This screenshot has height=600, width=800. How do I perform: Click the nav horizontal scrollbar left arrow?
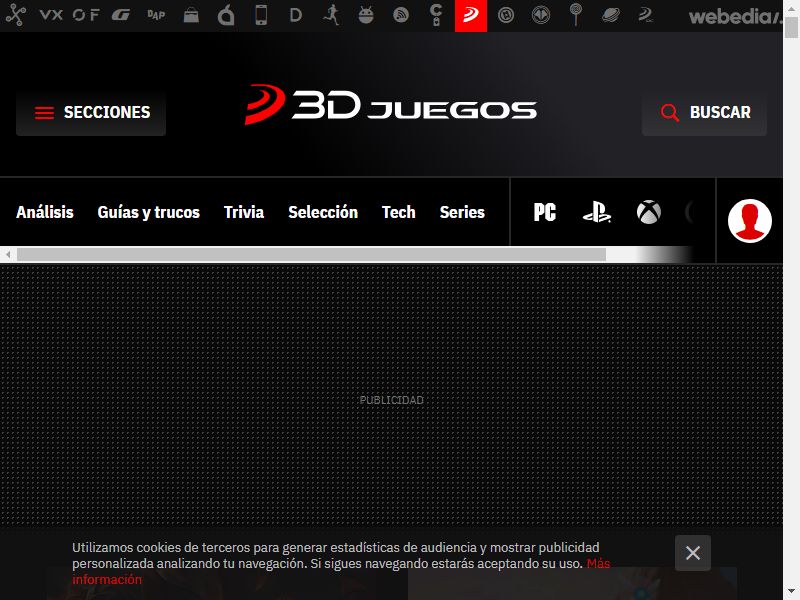(x=8, y=254)
